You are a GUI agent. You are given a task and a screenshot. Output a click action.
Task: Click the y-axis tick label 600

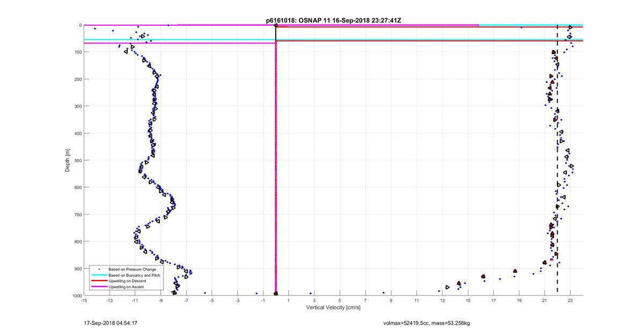tap(77, 187)
